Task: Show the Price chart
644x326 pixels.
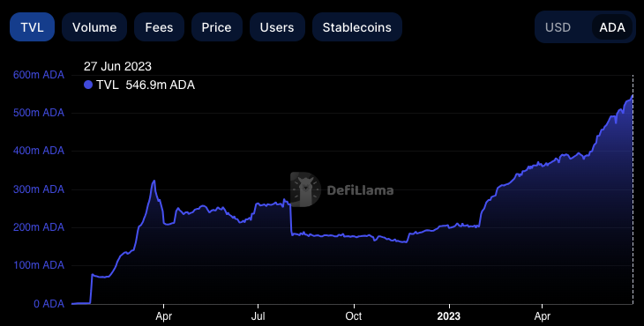Action: coord(216,27)
